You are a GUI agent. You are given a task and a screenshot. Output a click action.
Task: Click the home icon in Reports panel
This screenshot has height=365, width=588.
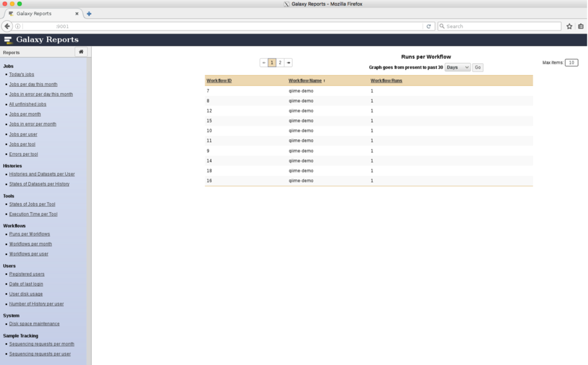(x=81, y=52)
